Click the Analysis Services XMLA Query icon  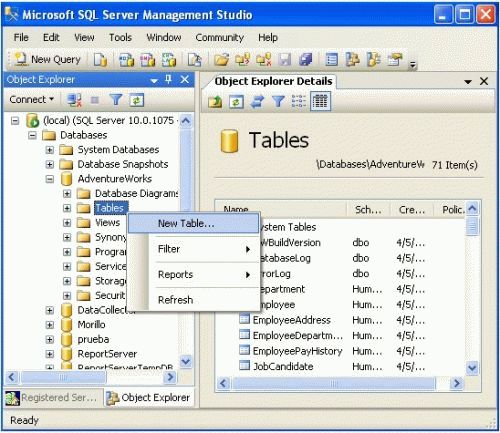(169, 60)
